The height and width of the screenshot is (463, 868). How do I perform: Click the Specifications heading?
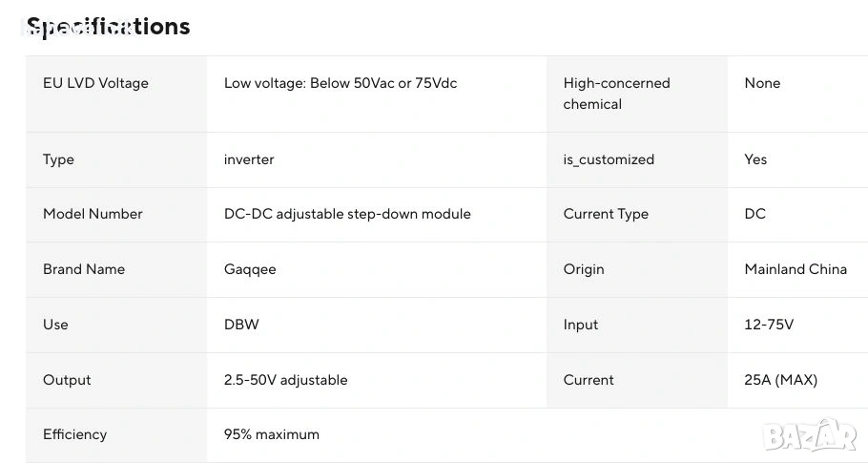point(108,27)
